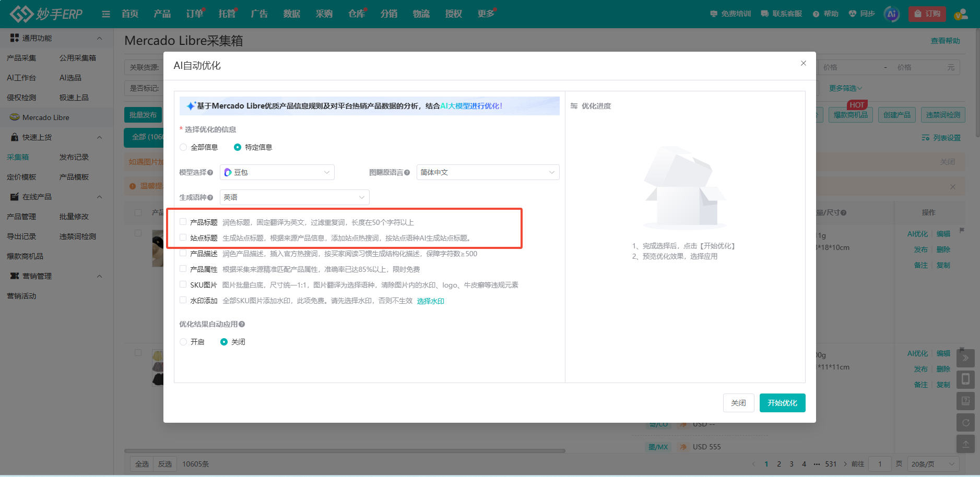980x477 pixels.
Task: Tick the SKU图片 checkbox
Action: (x=183, y=284)
